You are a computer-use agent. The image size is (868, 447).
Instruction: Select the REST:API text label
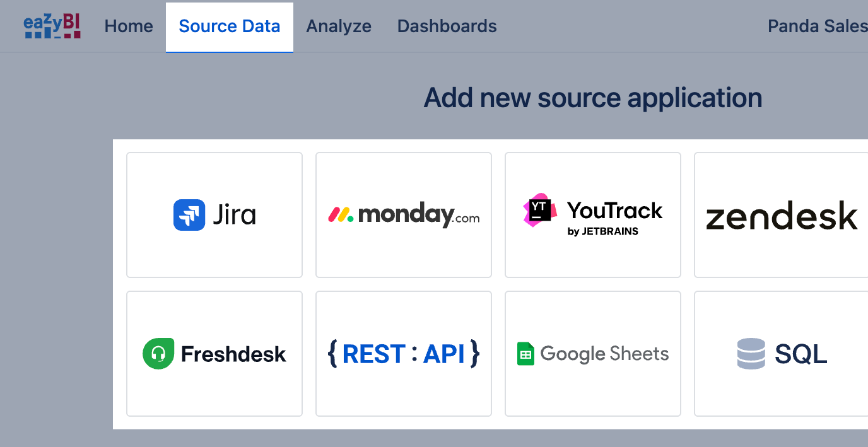404,354
